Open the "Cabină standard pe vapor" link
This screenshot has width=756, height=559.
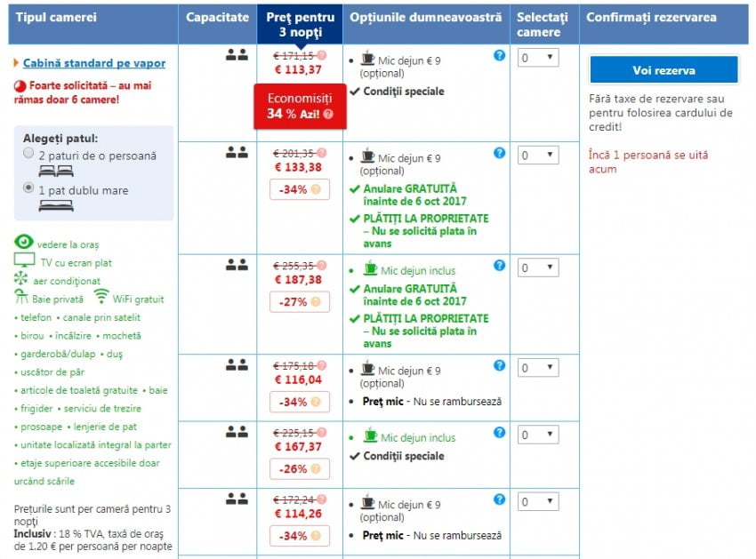[x=93, y=63]
